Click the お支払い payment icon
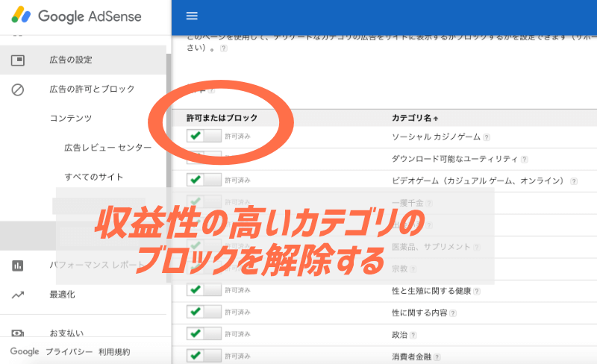The image size is (597, 364). 17,333
